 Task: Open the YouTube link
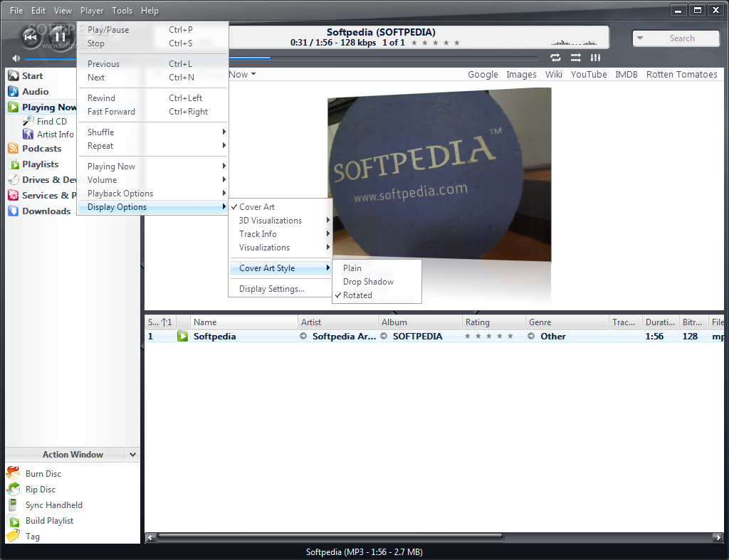(x=589, y=74)
